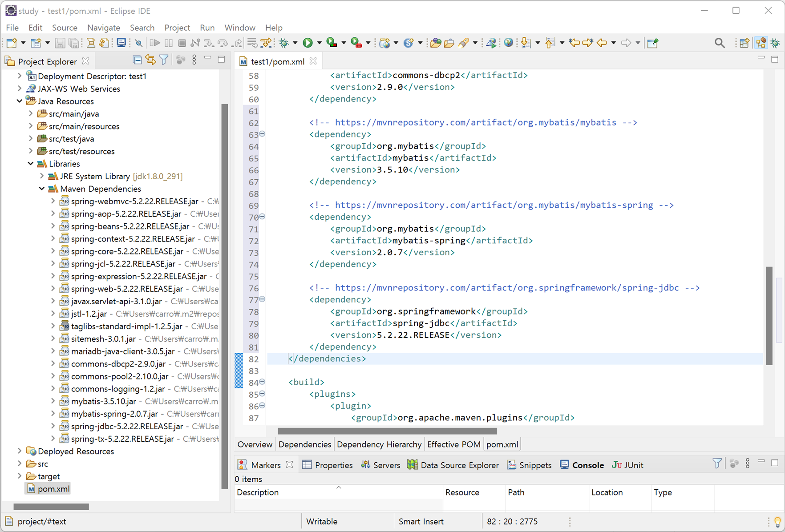This screenshot has height=532, width=785.
Task: Click Skip All Breakpoints icon
Action: [139, 43]
